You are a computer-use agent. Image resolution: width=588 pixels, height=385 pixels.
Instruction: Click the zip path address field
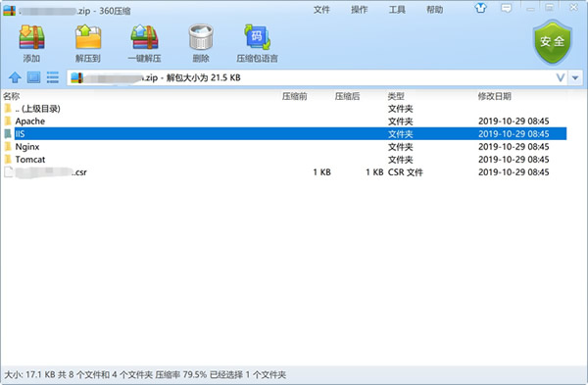pyautogui.click(x=312, y=78)
